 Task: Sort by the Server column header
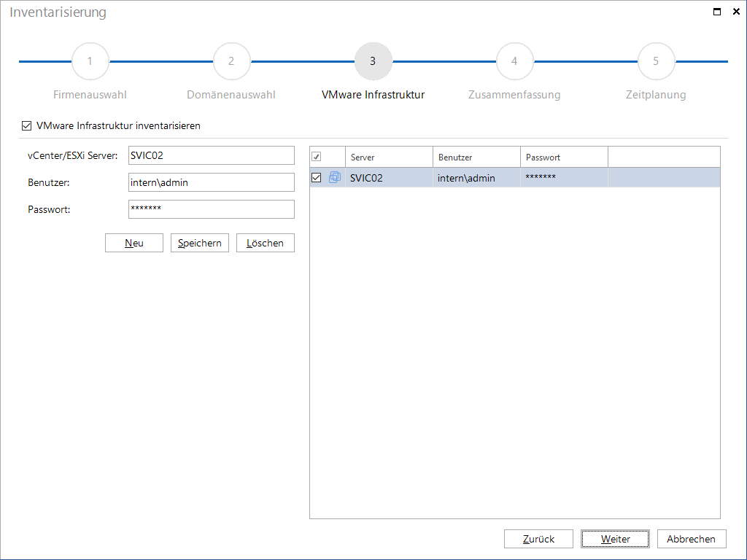[x=389, y=157]
